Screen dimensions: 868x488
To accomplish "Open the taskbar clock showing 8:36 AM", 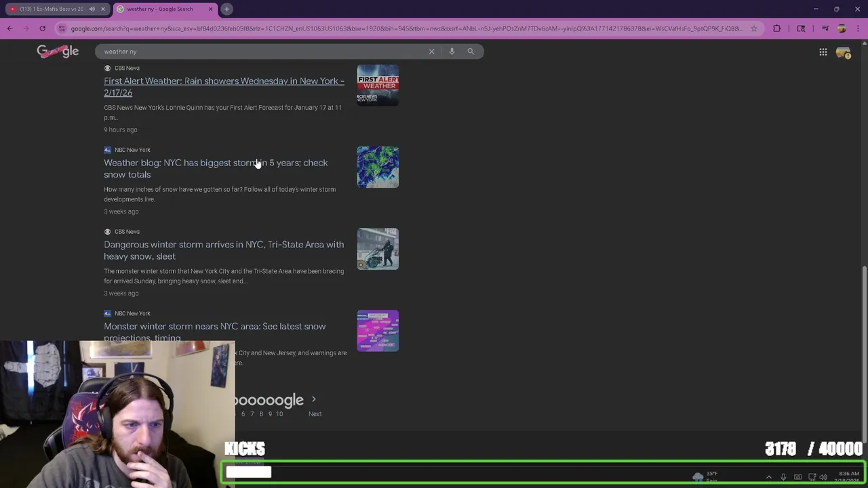I will pyautogui.click(x=848, y=477).
